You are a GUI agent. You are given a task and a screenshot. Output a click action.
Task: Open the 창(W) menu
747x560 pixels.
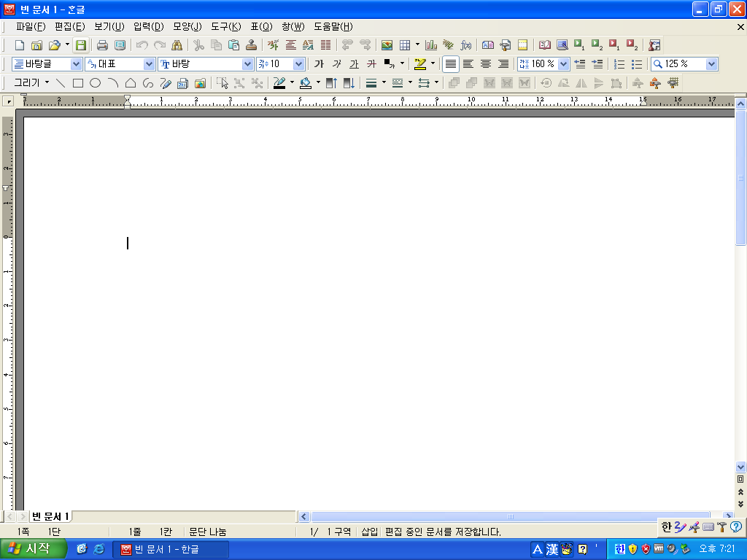tap(293, 27)
